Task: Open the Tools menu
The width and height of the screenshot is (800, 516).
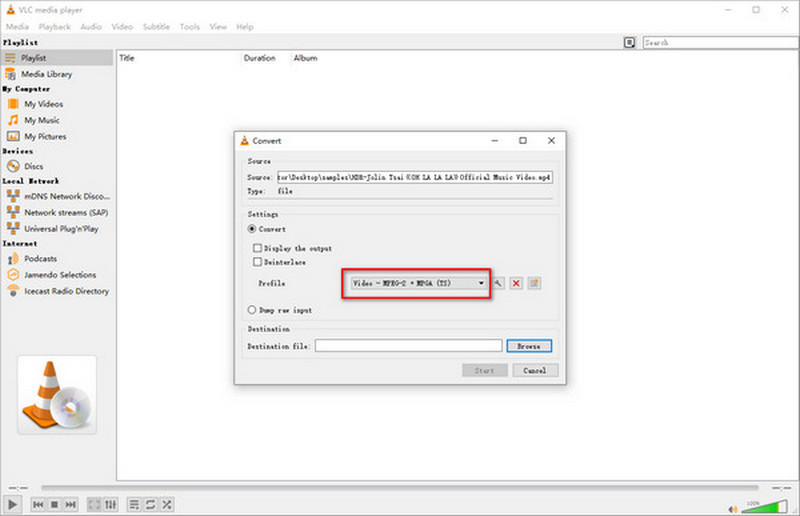Action: click(x=189, y=27)
